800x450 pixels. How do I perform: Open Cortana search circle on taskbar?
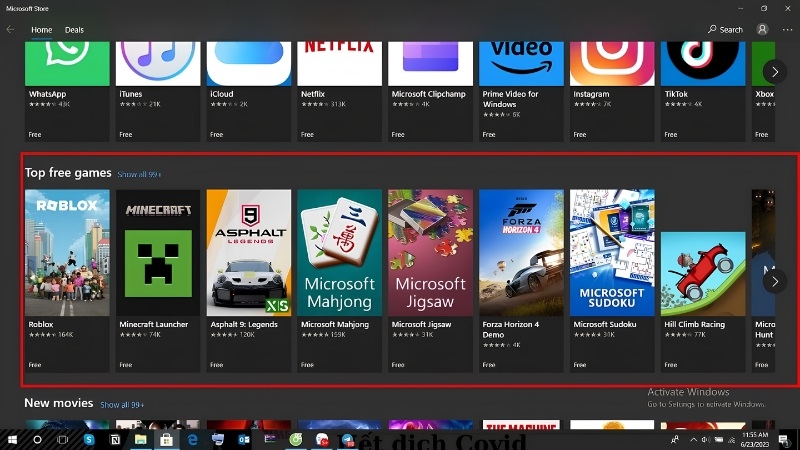[x=37, y=439]
